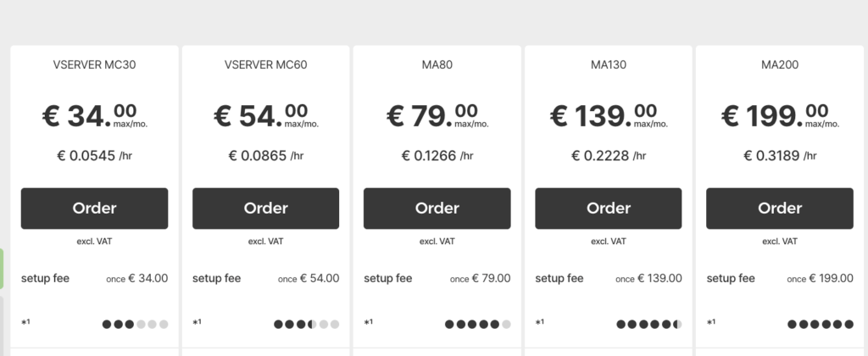Select the MA200 plan heading

(780, 64)
